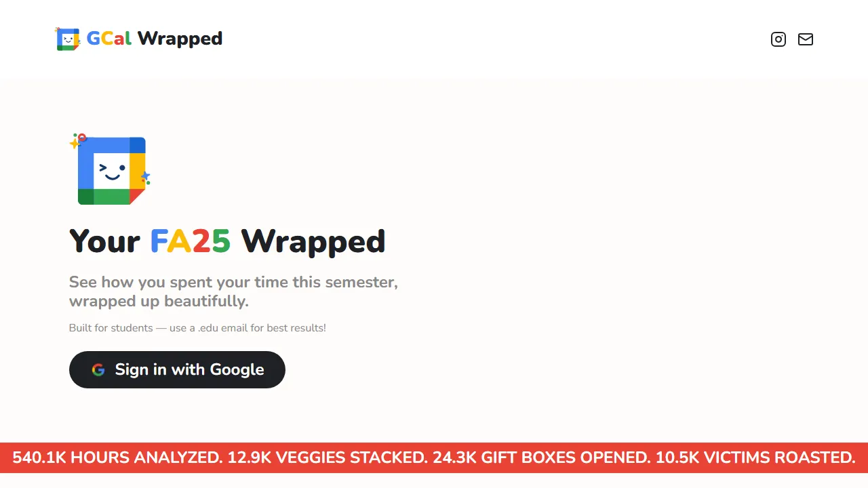Image resolution: width=868 pixels, height=488 pixels.
Task: Click the Google G icon
Action: click(98, 370)
